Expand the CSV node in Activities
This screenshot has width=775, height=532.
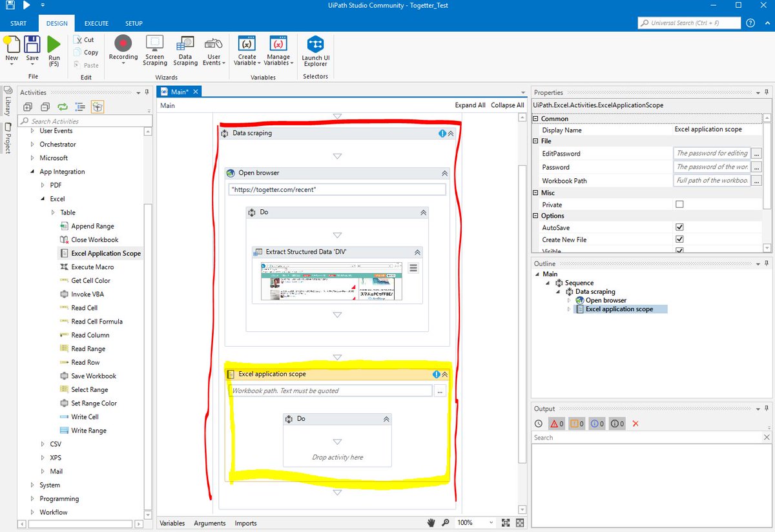(43, 444)
